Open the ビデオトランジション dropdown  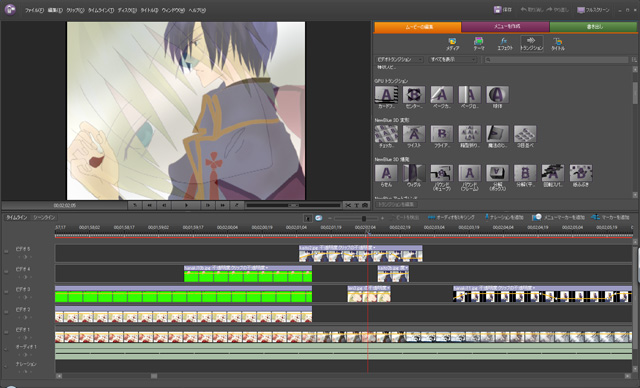tap(399, 60)
